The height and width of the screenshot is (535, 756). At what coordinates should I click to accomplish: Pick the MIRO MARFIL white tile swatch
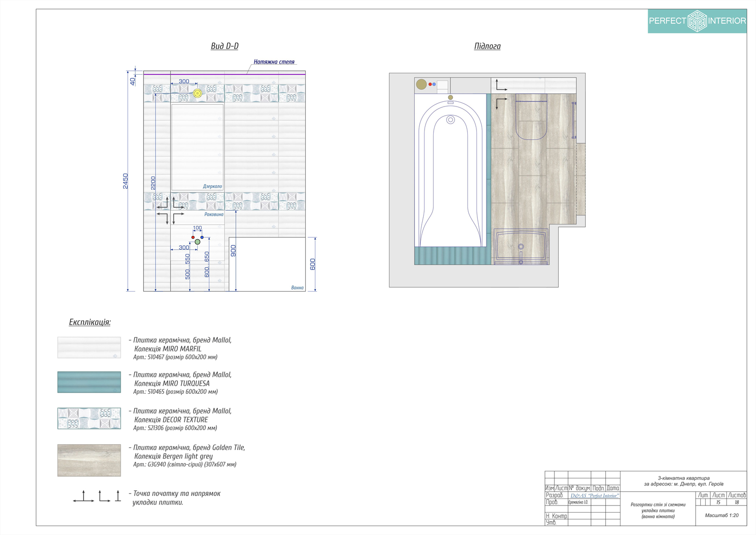[x=89, y=348]
